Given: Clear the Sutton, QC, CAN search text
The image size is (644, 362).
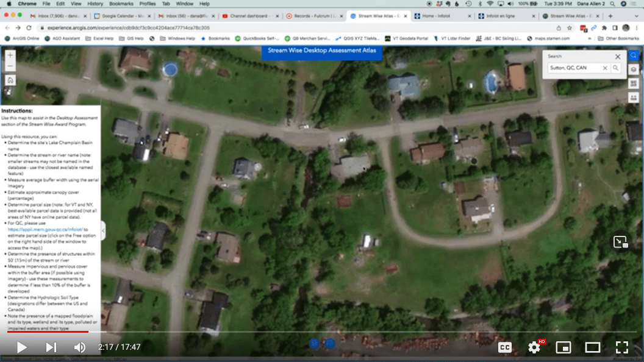Looking at the screenshot, I should (x=605, y=68).
